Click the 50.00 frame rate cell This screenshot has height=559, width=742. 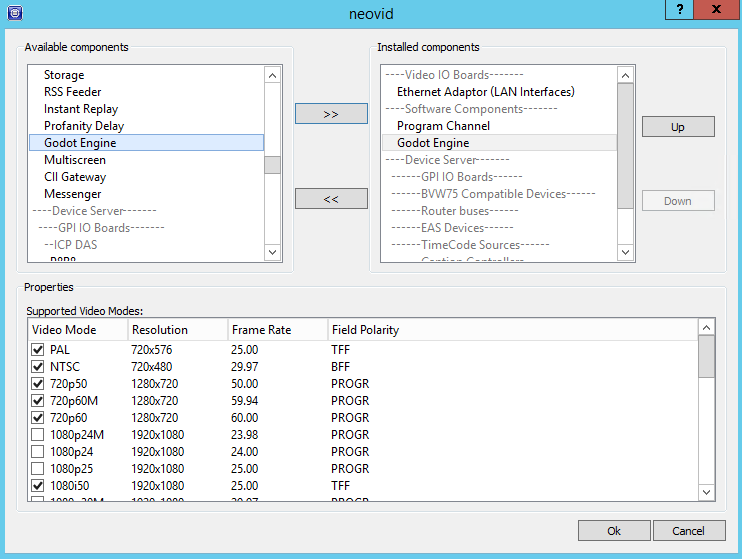tap(245, 384)
